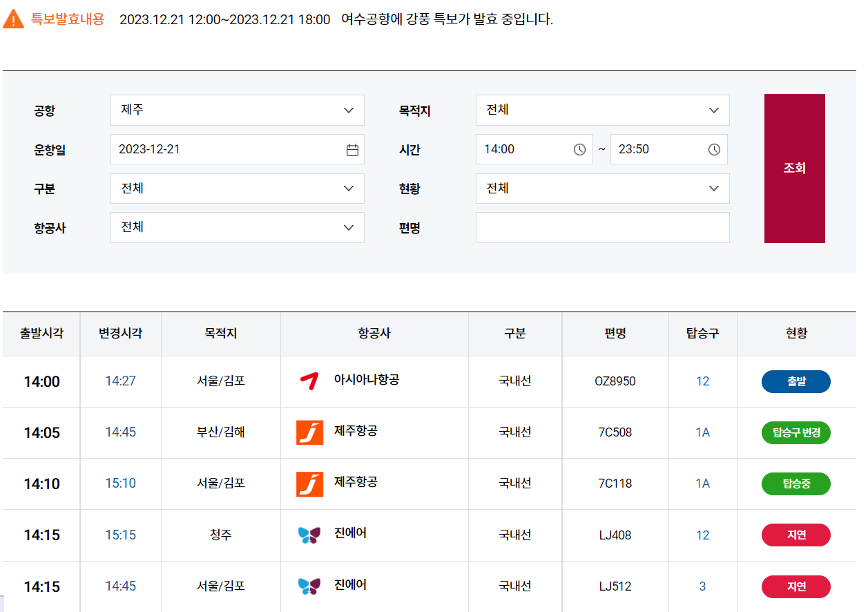Click destination 청주
868x612 pixels.
[x=221, y=535]
